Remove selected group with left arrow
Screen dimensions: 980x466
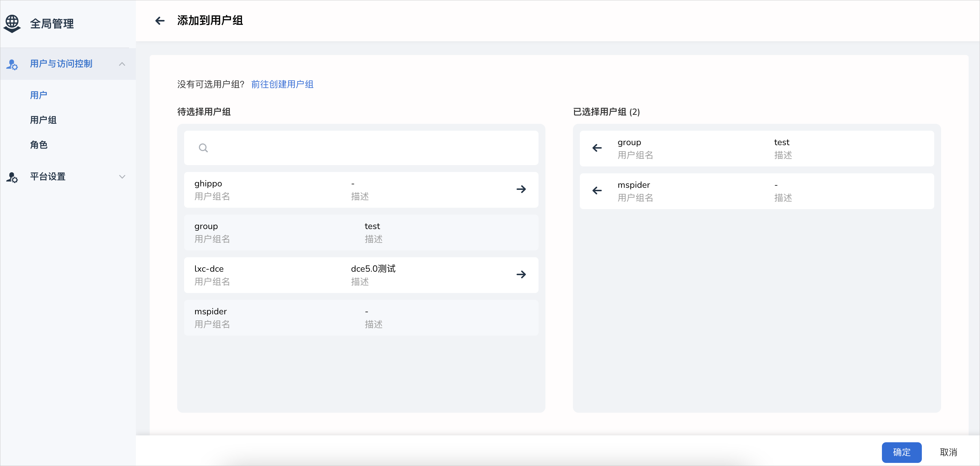tap(597, 148)
